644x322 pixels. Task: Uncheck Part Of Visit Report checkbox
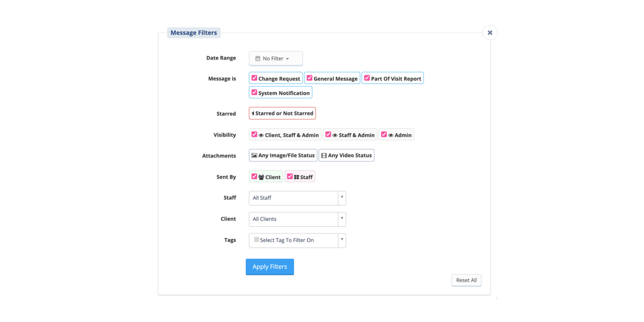tap(367, 78)
